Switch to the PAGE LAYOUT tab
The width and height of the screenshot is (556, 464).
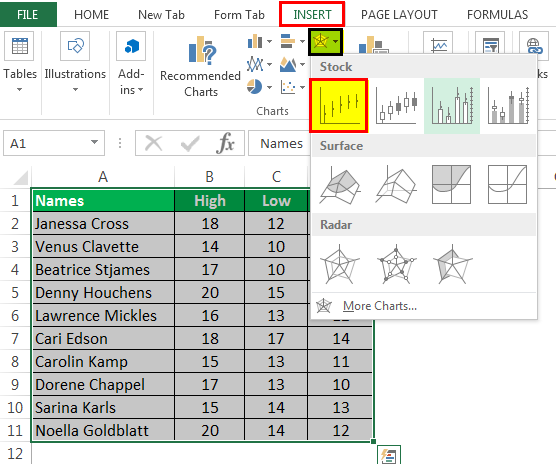click(x=399, y=15)
